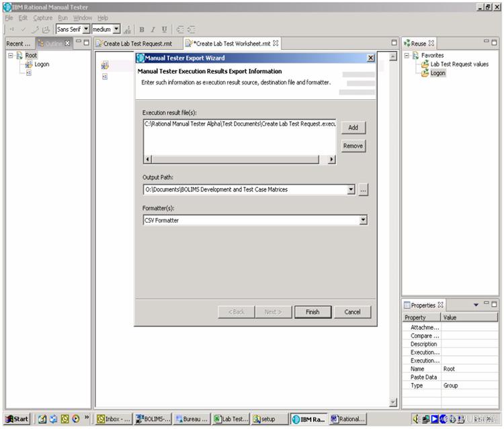Click the right arrow of file list scrollbar

331,159
